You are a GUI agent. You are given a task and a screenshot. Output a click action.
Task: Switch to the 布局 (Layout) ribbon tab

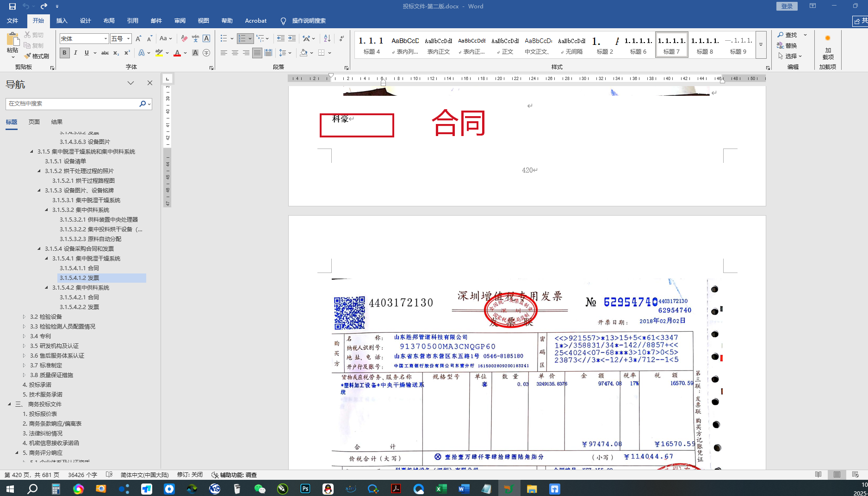(109, 21)
